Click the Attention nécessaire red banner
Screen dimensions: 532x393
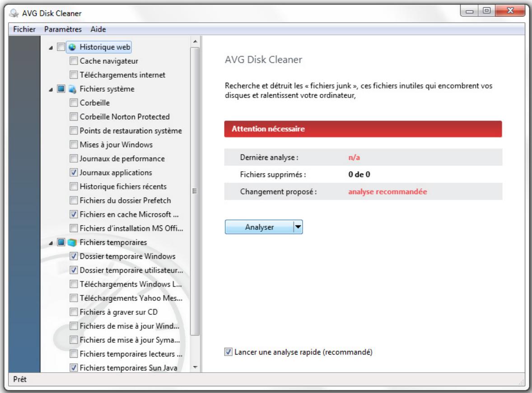pyautogui.click(x=363, y=129)
